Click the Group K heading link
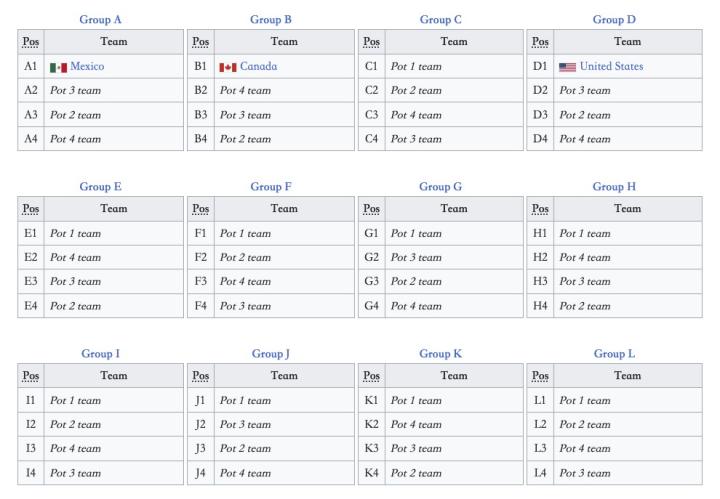Screen dimensions: 720x499 coord(440,353)
